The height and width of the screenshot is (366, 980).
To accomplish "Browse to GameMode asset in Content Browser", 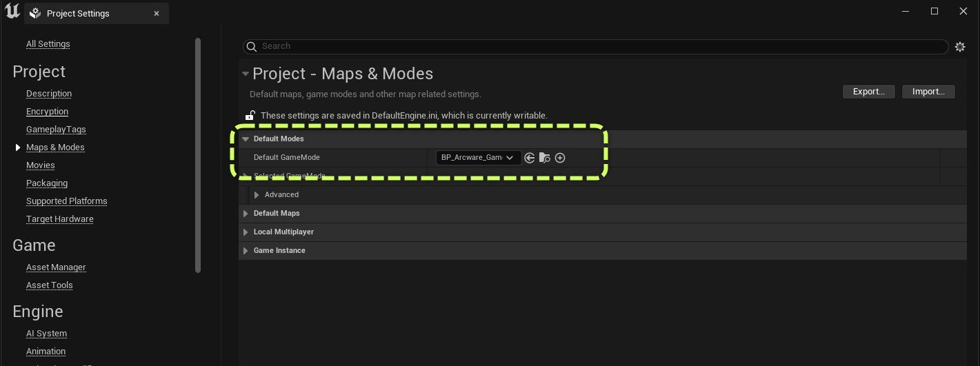I will click(545, 158).
